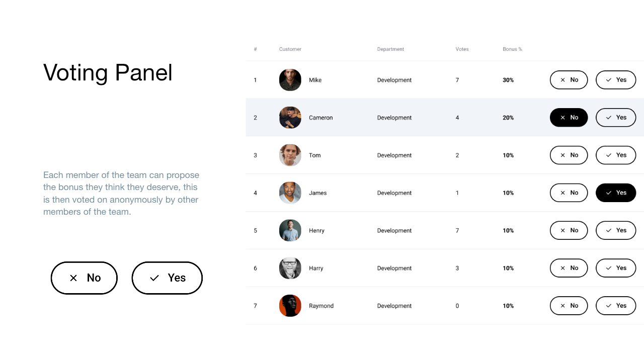Viewport: 644px width, 362px height.
Task: Vote Yes for Cameron
Action: point(616,118)
